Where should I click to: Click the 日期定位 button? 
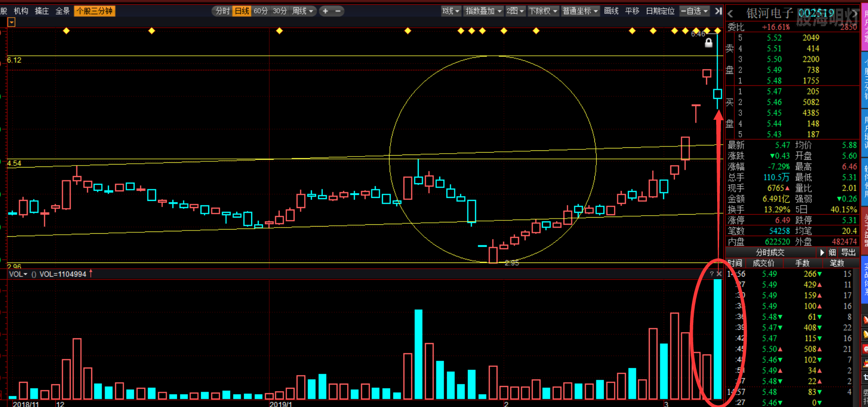660,11
